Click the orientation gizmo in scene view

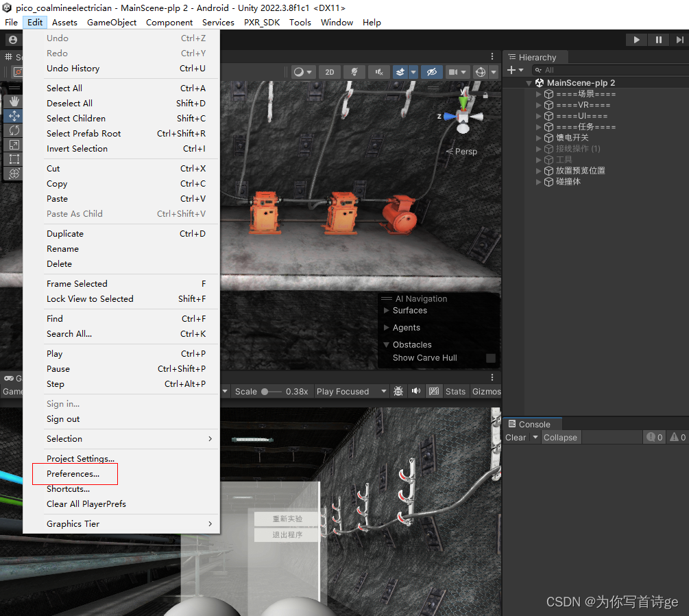pyautogui.click(x=463, y=116)
